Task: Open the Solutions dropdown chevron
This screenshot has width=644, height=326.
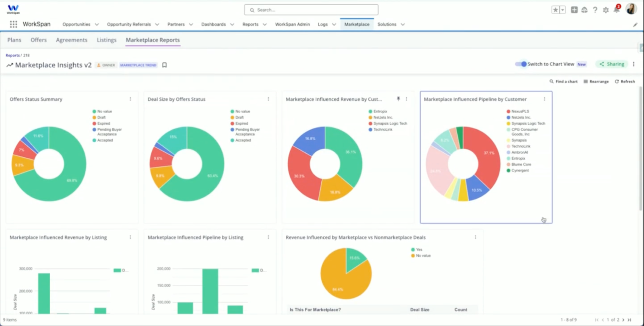Action: (402, 25)
